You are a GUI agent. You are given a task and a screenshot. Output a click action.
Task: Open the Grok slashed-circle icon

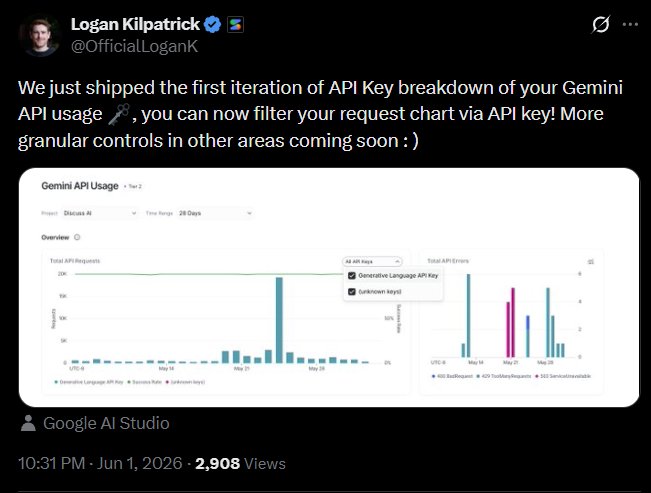pos(600,25)
